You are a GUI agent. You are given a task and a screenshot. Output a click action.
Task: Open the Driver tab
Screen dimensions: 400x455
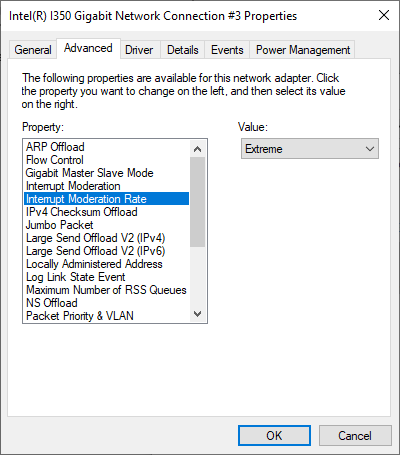(x=139, y=50)
